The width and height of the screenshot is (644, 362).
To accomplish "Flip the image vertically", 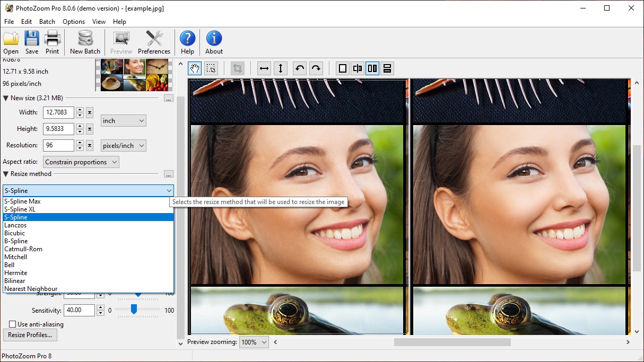I will pyautogui.click(x=281, y=68).
